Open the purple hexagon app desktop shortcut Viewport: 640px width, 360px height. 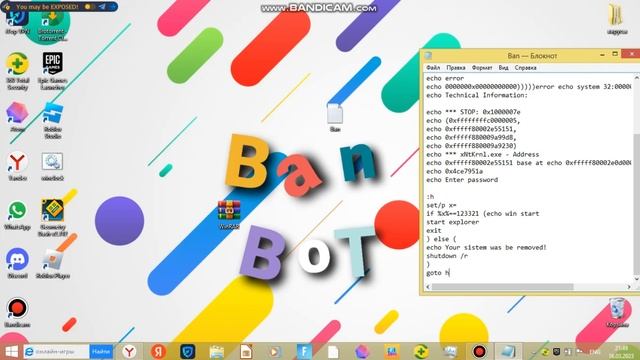pos(17,117)
